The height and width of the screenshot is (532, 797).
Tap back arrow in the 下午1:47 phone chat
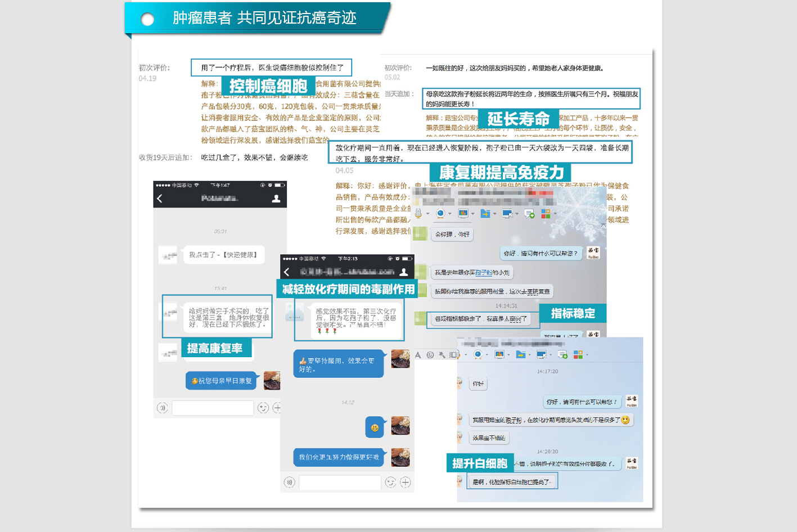(x=160, y=199)
